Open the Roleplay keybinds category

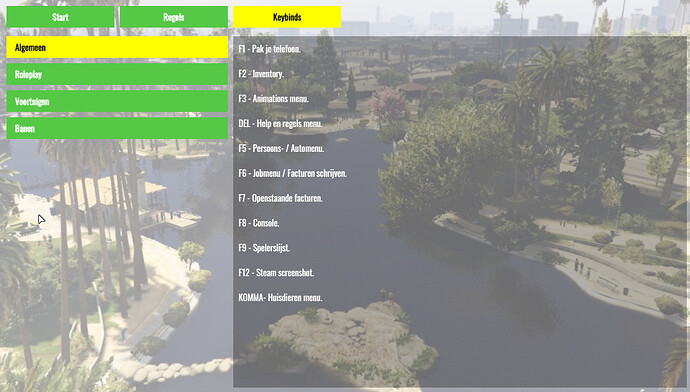click(x=117, y=74)
